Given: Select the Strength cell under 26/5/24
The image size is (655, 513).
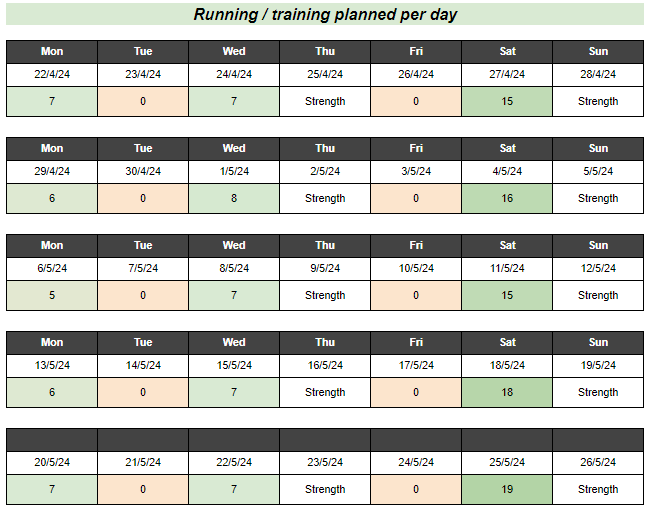Looking at the screenshot, I should (598, 489).
